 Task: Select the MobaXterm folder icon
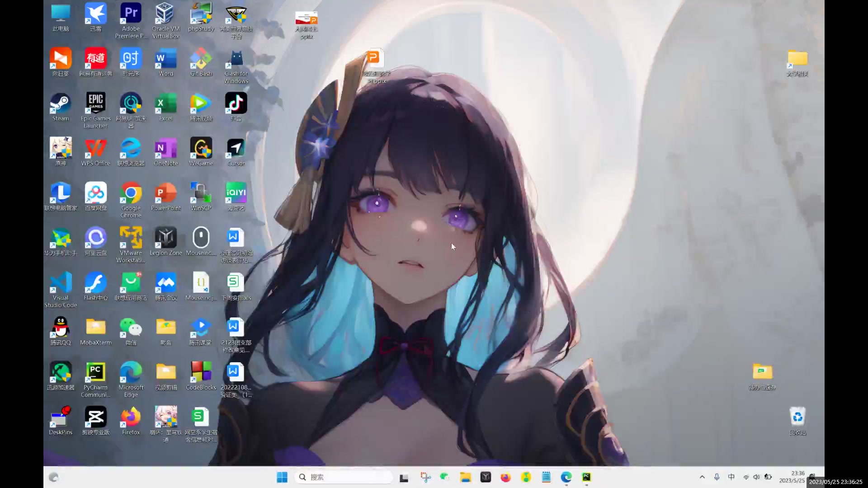[95, 328]
